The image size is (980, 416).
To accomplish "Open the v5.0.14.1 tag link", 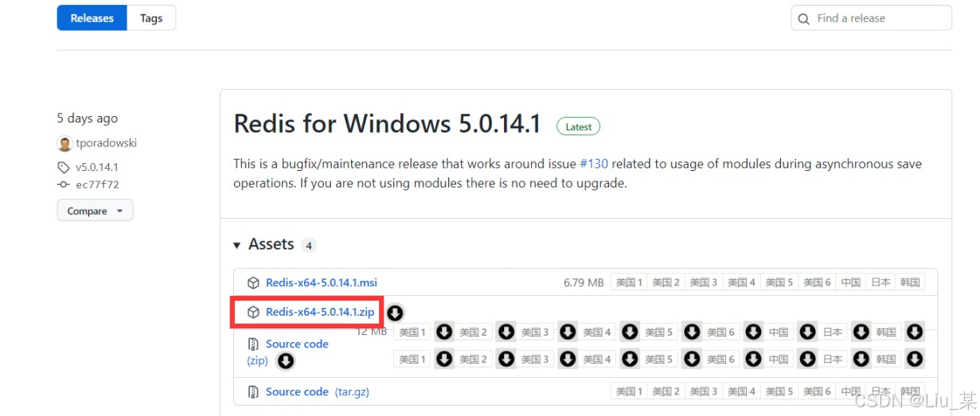I will pos(96,168).
